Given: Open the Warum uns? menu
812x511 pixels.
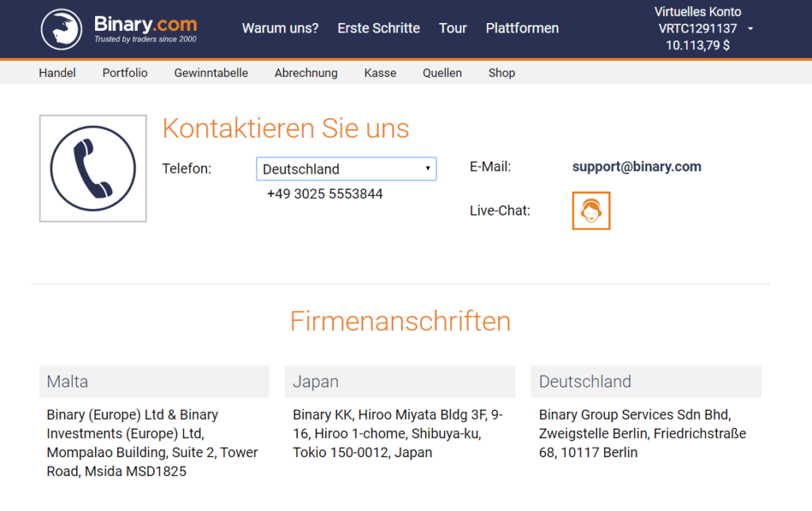Looking at the screenshot, I should click(280, 28).
